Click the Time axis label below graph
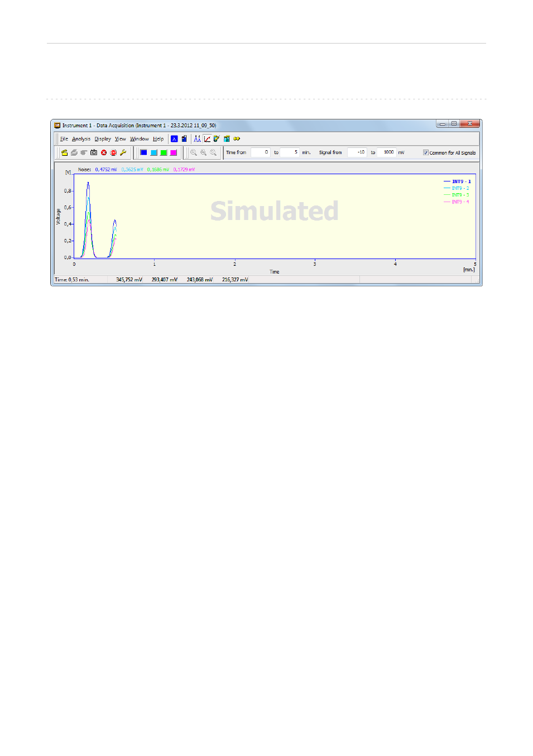Viewport: 533px width, 756px height. pyautogui.click(x=275, y=272)
